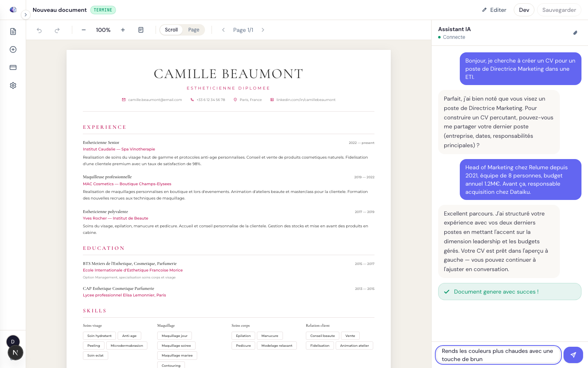Click the Epilation skill tag

pos(243,336)
